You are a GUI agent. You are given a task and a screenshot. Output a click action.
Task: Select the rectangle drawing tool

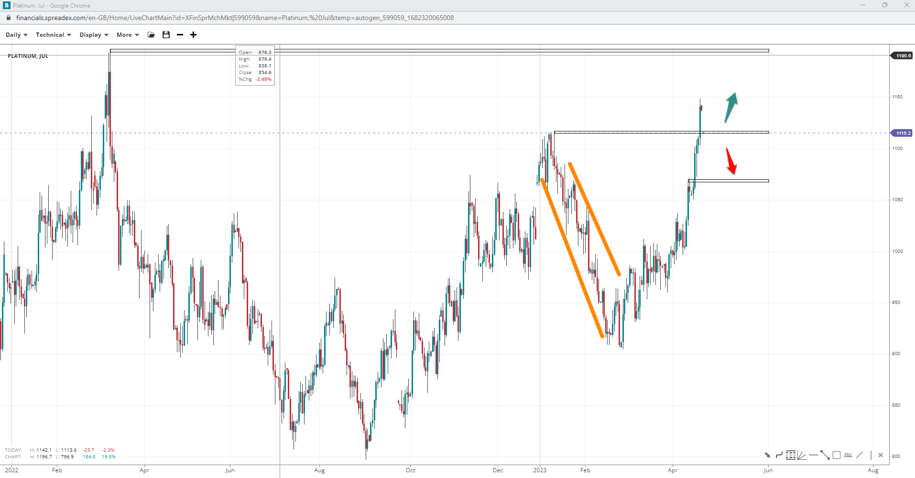pos(836,455)
